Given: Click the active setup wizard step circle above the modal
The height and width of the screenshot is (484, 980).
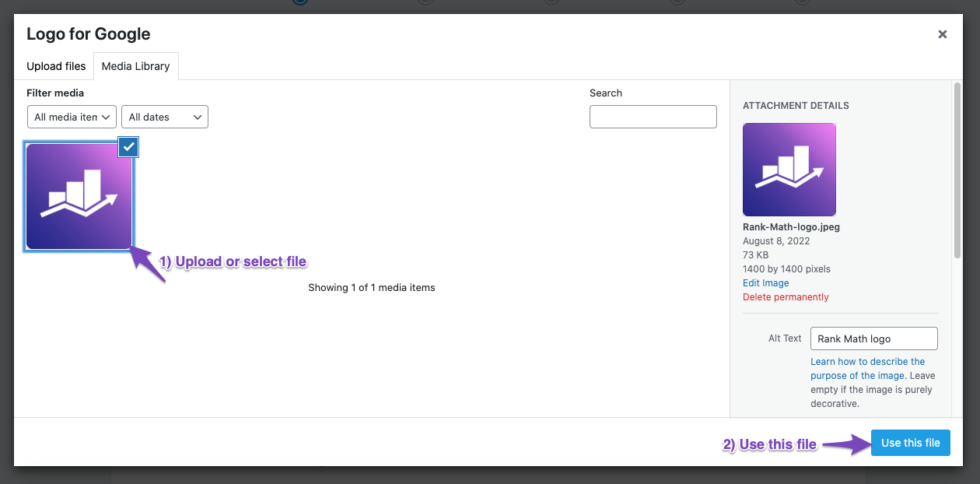Looking at the screenshot, I should point(300,2).
